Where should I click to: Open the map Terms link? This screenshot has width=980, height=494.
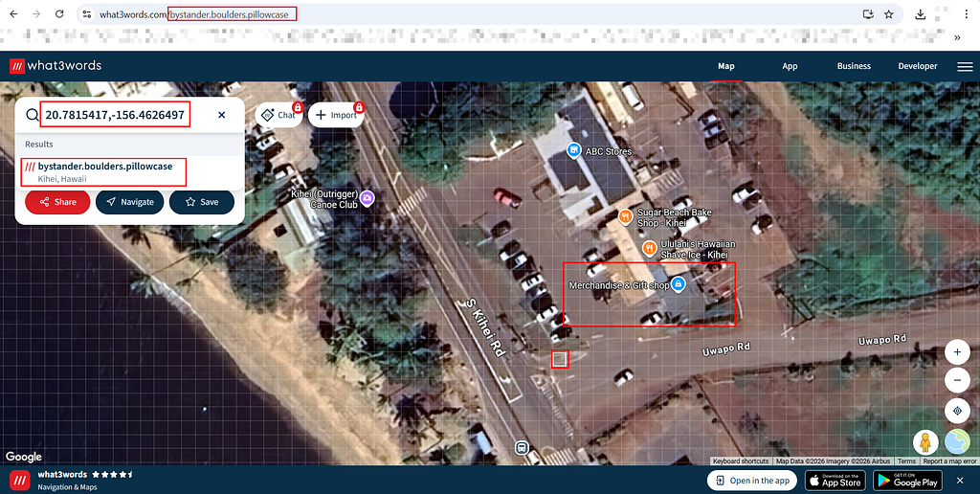click(906, 460)
